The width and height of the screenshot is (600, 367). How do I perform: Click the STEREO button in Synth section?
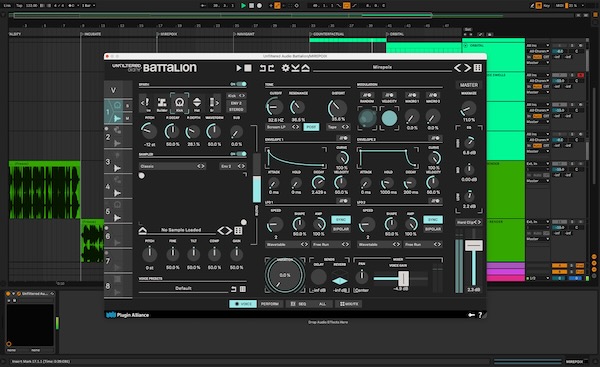(236, 109)
